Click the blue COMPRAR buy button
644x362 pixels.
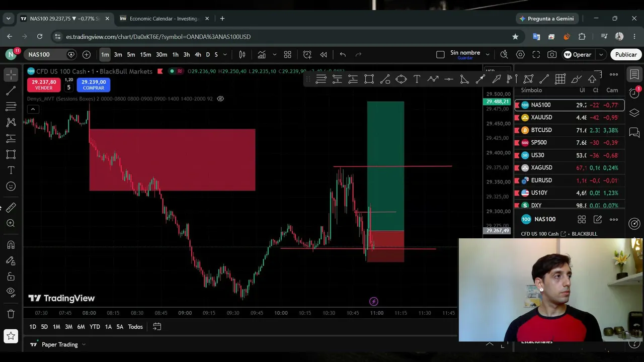pos(94,84)
